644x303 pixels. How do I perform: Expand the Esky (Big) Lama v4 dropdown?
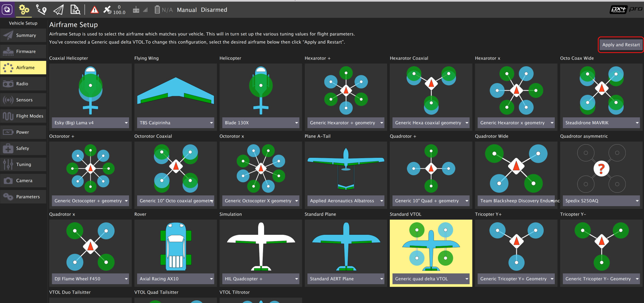[x=90, y=123]
